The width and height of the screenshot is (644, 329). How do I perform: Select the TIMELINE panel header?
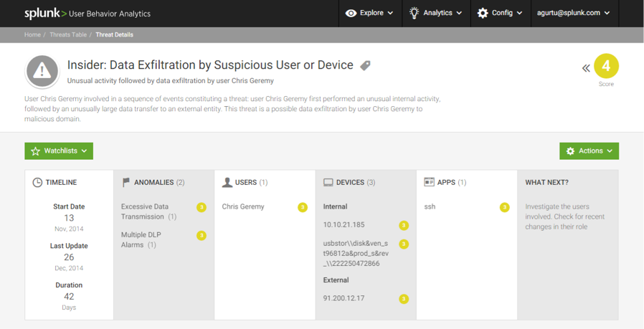click(x=55, y=182)
